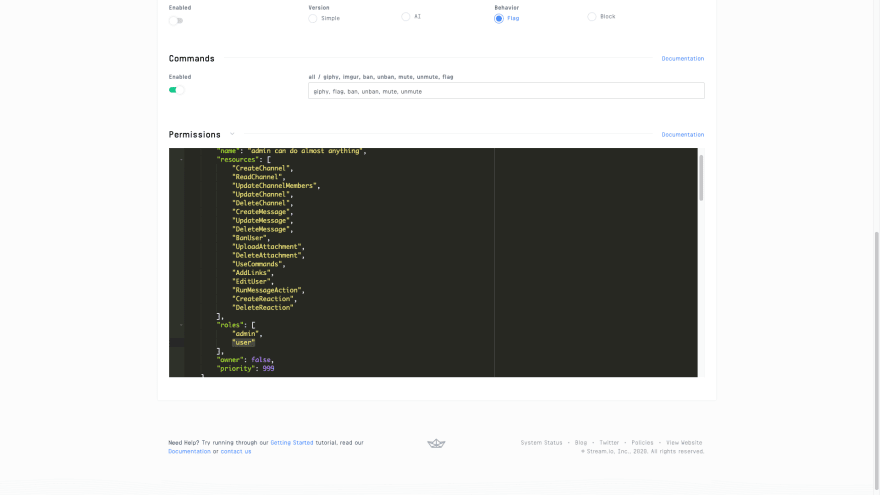Click the contact us link
The image size is (880, 495).
tap(236, 451)
